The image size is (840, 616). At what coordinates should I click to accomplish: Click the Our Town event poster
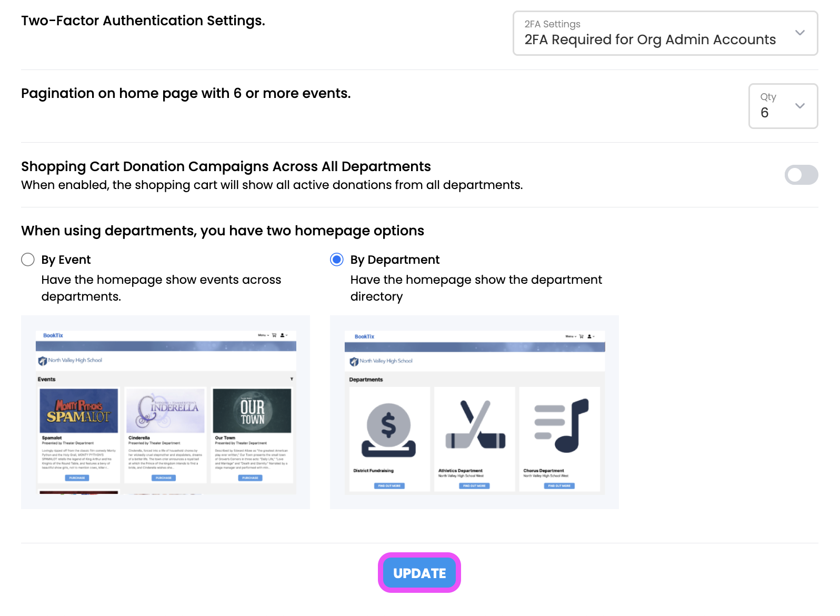point(252,411)
